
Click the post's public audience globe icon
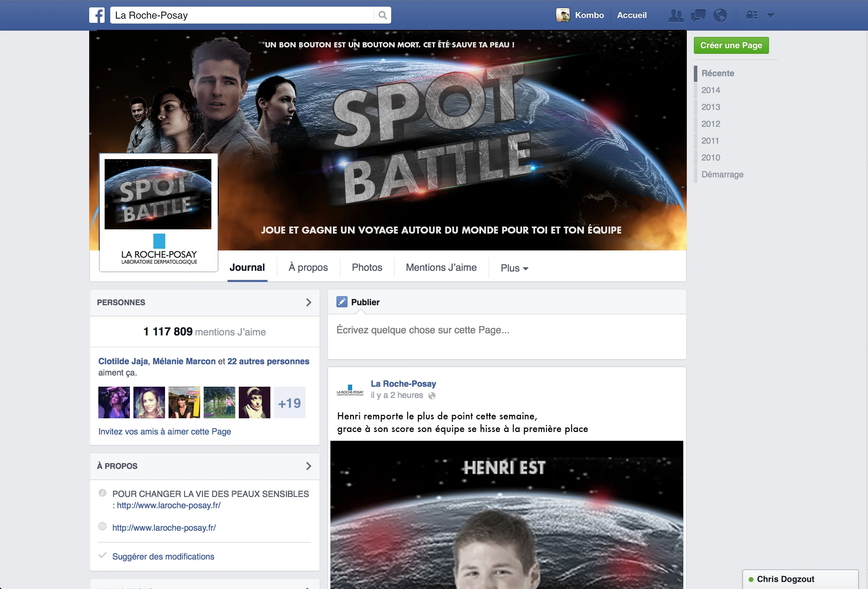(x=432, y=395)
